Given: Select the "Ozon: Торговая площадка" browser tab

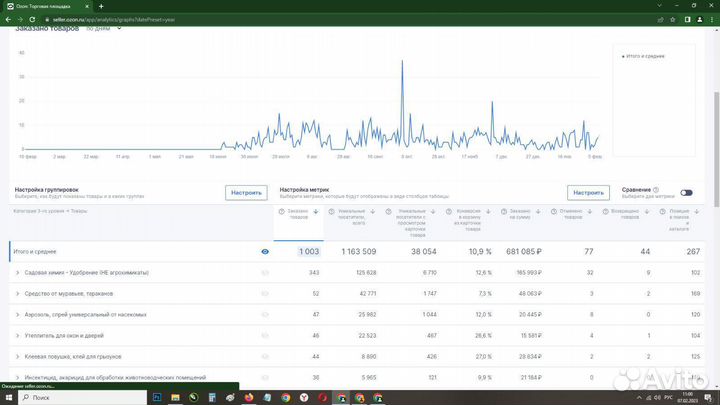Looking at the screenshot, I should (x=45, y=5).
